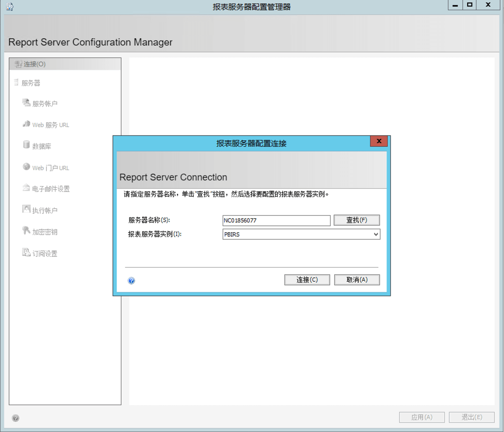Close the 报表服务器配置管理器 main window
The width and height of the screenshot is (504, 432).
coord(488,5)
